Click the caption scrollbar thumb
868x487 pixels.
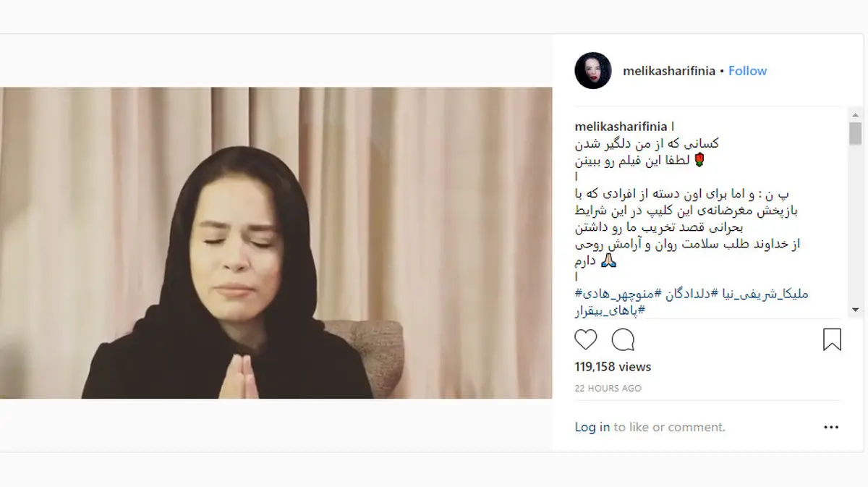pyautogui.click(x=856, y=133)
